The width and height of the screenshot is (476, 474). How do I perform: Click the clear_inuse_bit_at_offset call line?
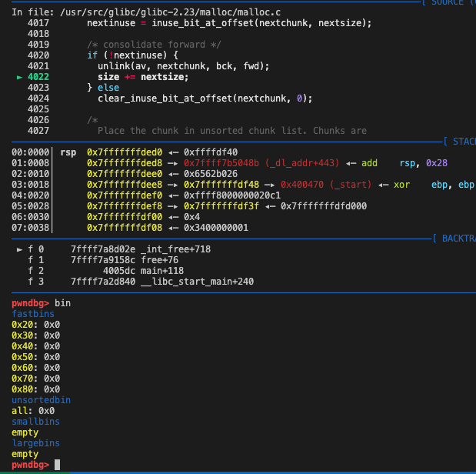coord(205,98)
